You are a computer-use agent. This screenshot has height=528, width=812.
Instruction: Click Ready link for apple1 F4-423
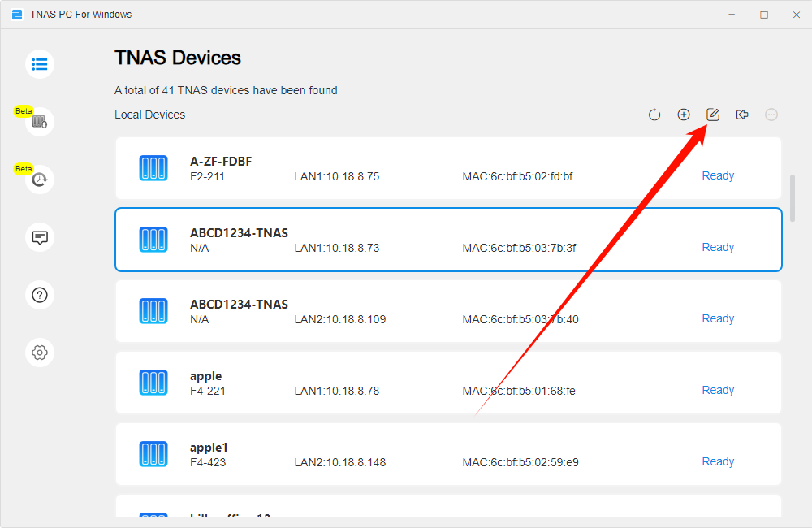coord(718,461)
